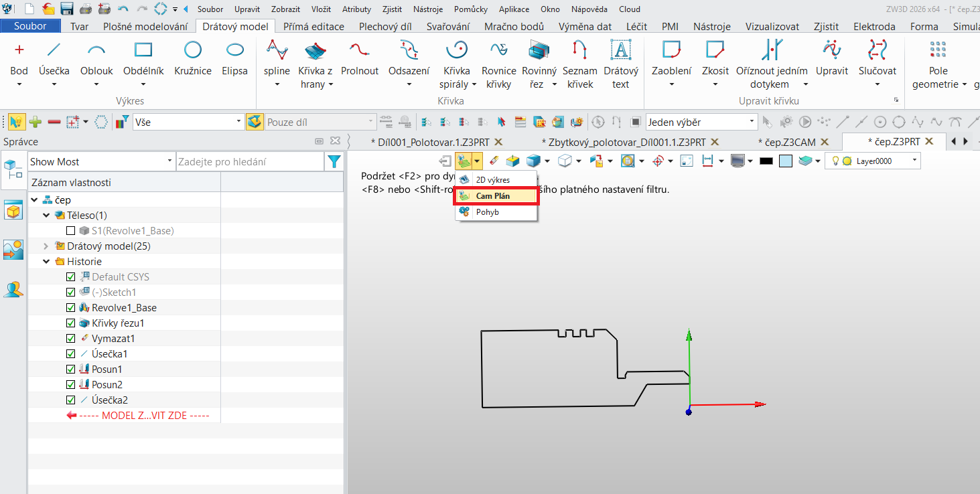Close the Díl001_Polotovar.1.Z3PRT tab
The height and width of the screenshot is (494, 980).
click(x=498, y=142)
